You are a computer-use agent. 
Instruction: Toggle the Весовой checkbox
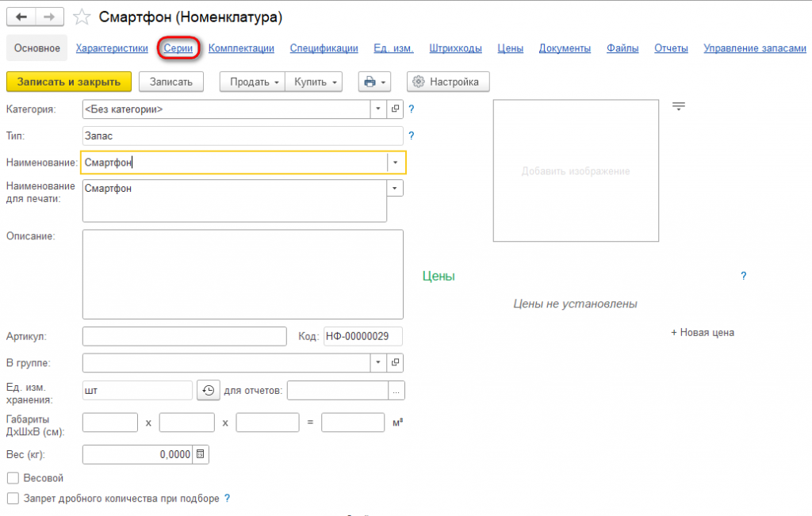click(13, 478)
